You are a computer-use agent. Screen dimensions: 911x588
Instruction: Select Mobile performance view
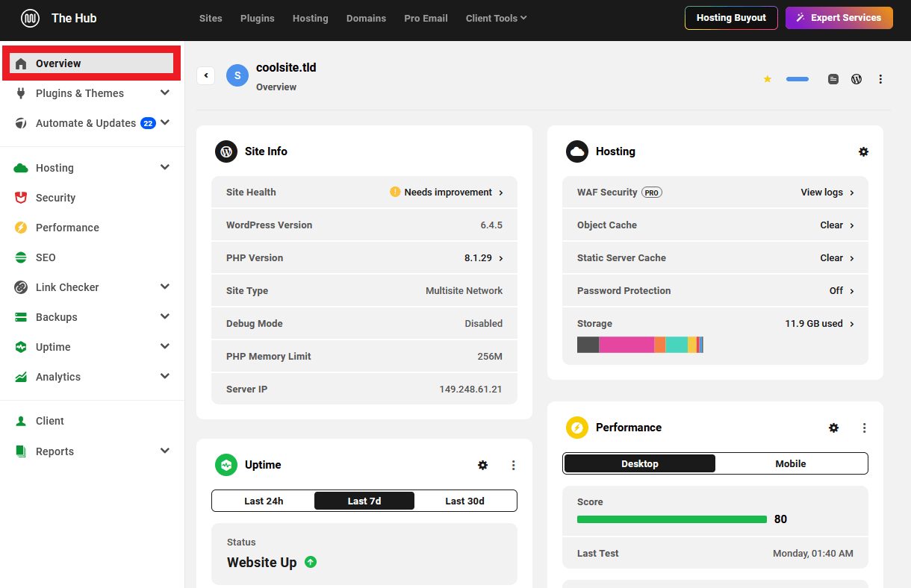click(790, 463)
